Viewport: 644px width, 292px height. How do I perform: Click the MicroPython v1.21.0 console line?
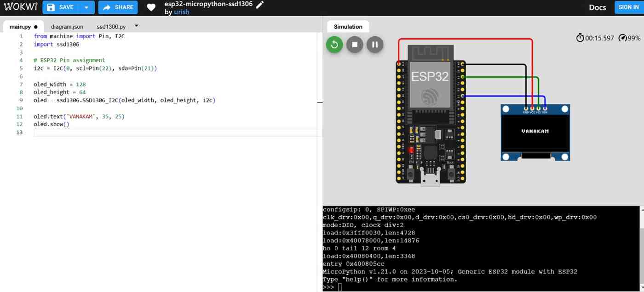pos(450,272)
